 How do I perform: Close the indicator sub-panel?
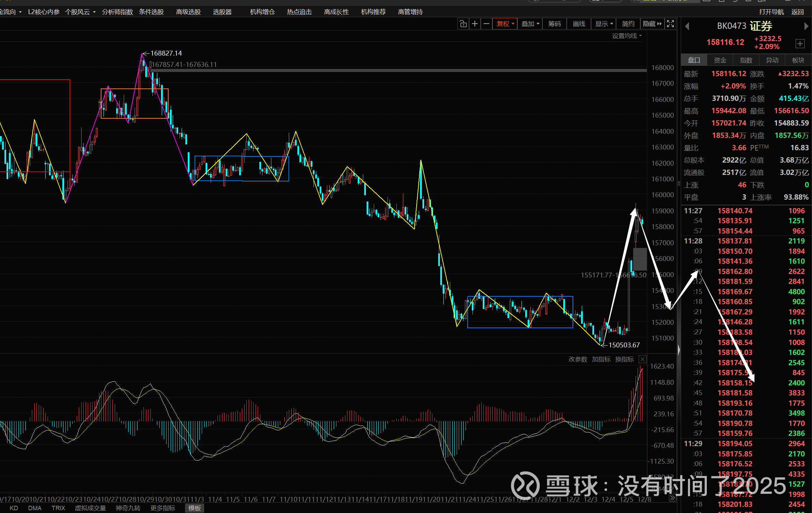coord(642,359)
